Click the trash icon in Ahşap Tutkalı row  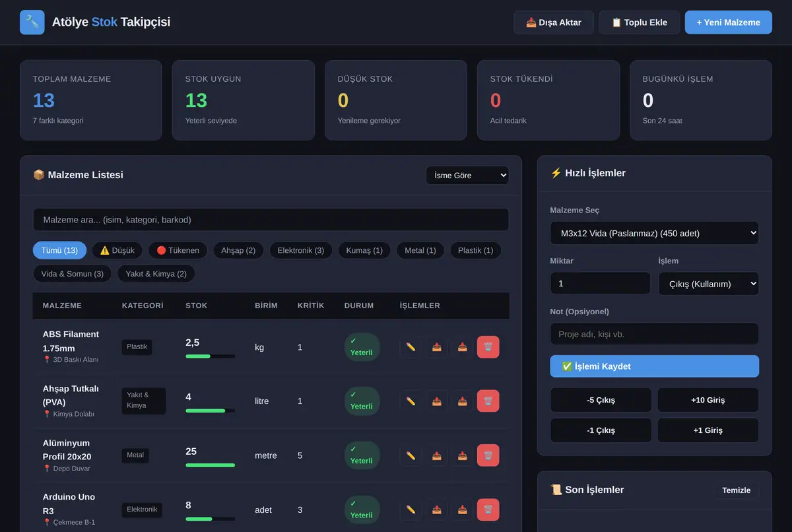(488, 401)
